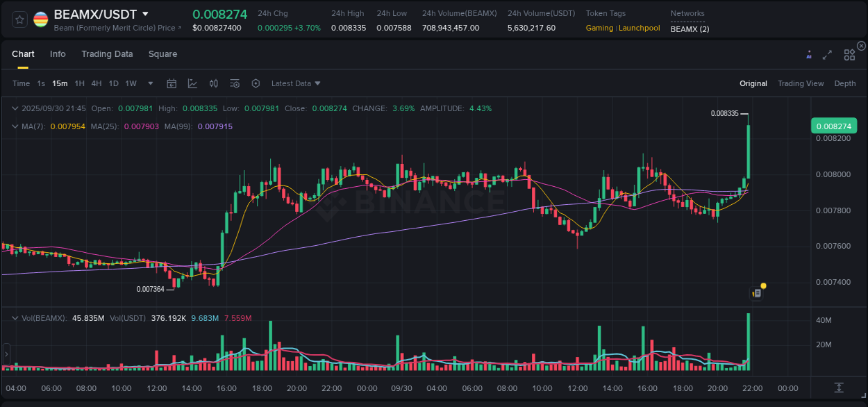Collapse the MA indicator row chevron
Image resolution: width=868 pixels, height=407 pixels.
tap(15, 127)
